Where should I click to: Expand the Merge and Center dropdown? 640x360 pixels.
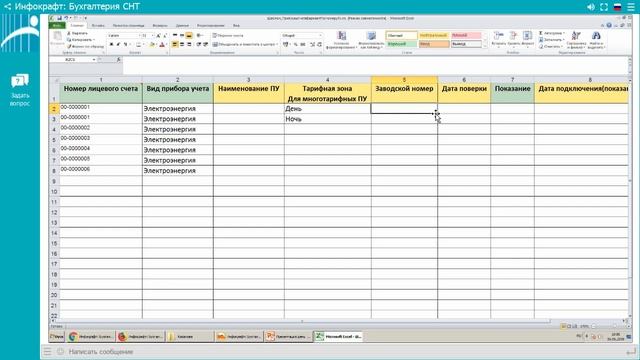tap(277, 44)
